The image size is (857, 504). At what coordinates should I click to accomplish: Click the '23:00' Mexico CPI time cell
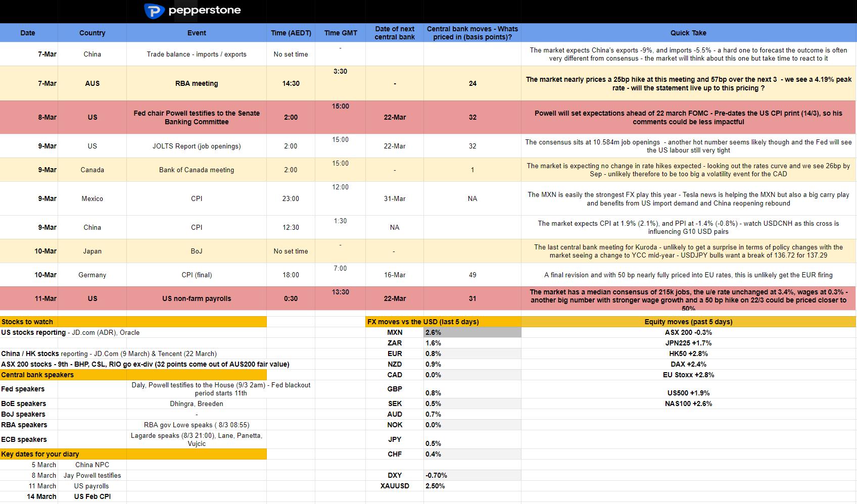(x=291, y=198)
